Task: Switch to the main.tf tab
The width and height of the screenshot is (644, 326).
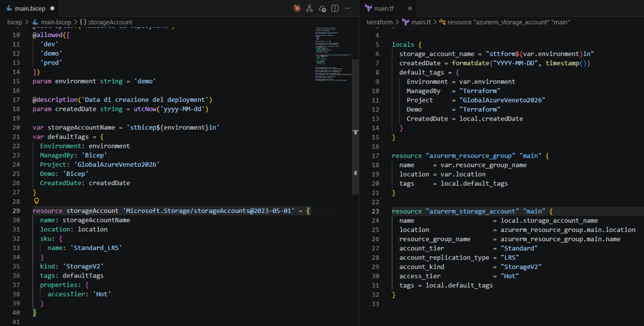Action: [x=388, y=8]
